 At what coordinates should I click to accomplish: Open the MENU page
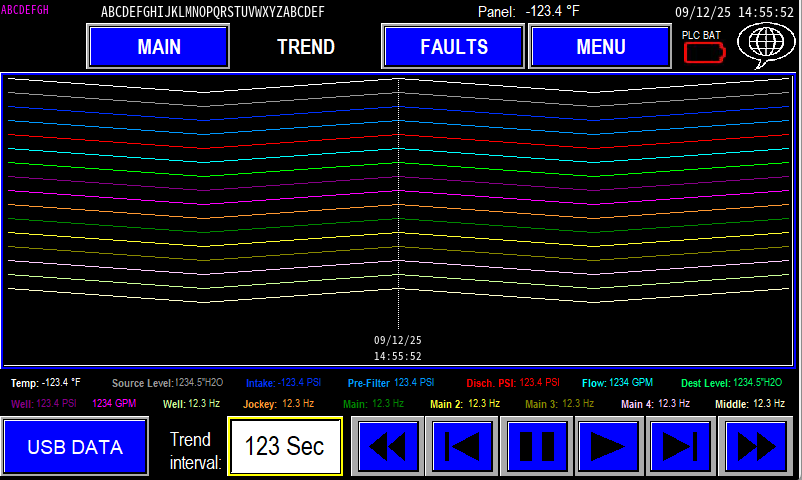coord(600,47)
